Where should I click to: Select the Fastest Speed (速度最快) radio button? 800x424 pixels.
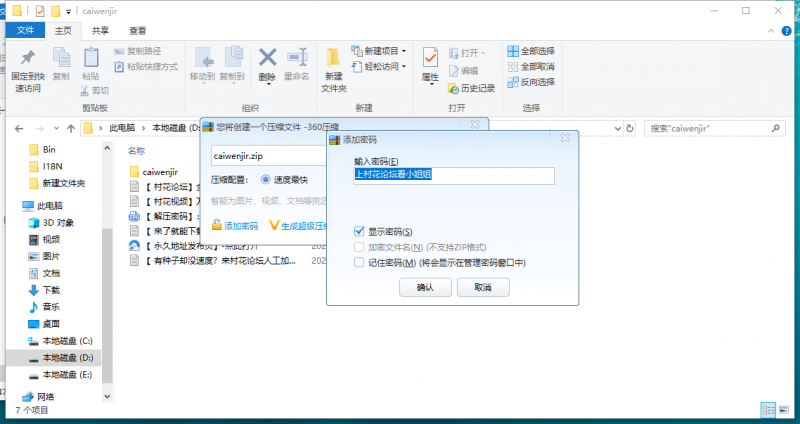click(266, 180)
